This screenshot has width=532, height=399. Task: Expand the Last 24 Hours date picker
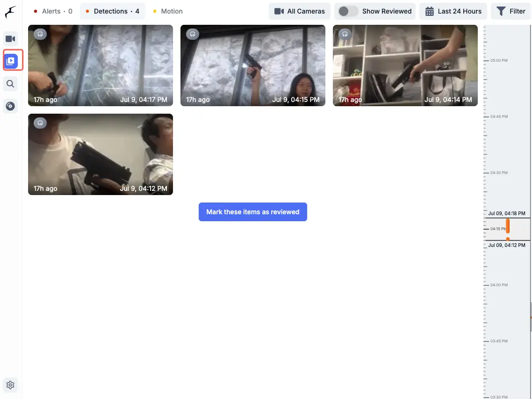(x=453, y=11)
